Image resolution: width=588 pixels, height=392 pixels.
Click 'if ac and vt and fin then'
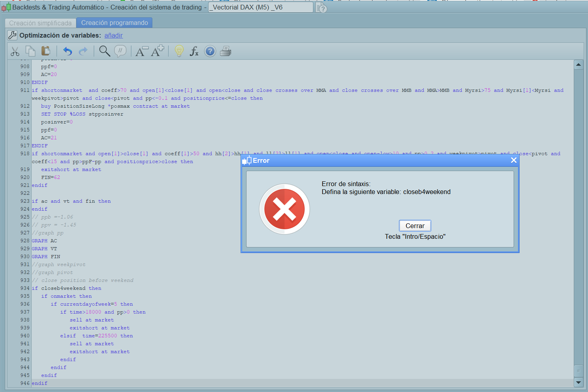tap(71, 201)
